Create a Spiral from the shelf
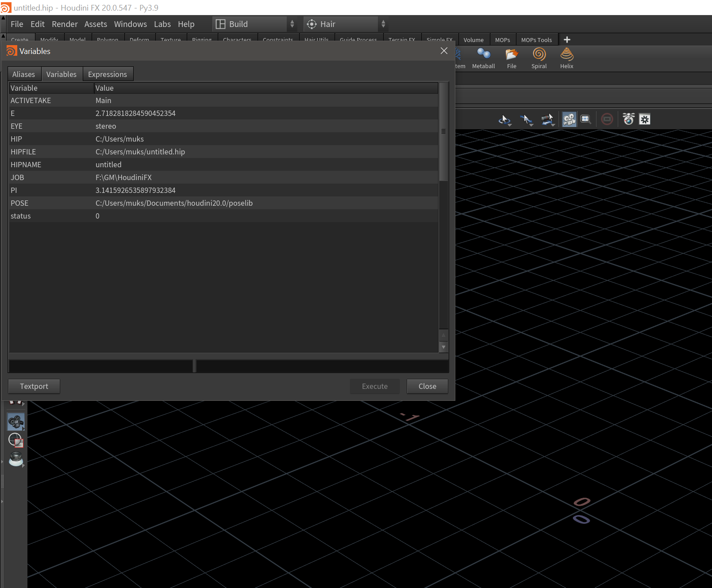The width and height of the screenshot is (712, 588). [x=539, y=58]
